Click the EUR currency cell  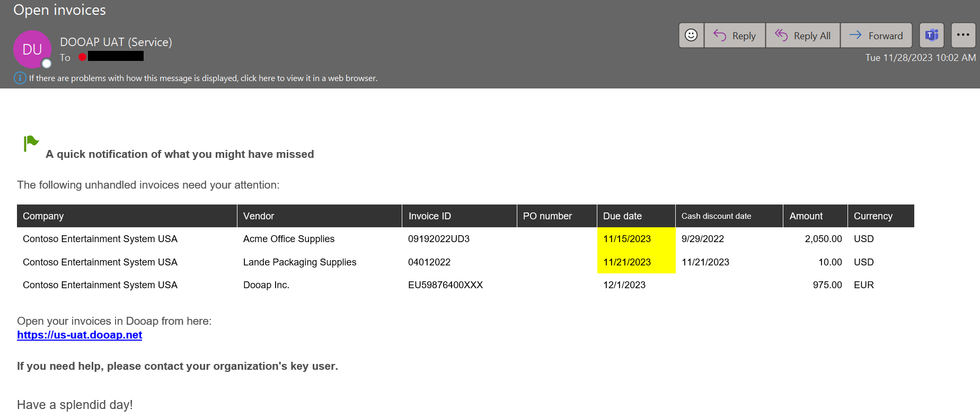click(864, 285)
